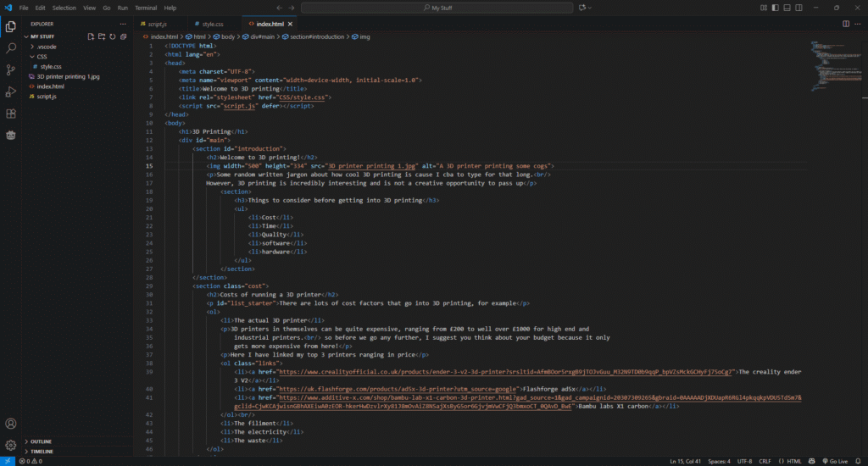
Task: Refresh the Explorer file tree
Action: pyautogui.click(x=112, y=36)
